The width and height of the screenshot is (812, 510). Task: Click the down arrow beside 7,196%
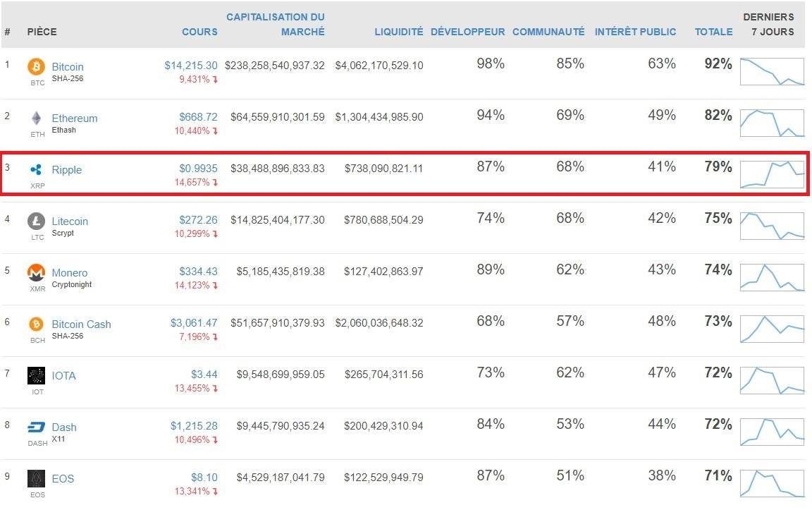point(215,336)
